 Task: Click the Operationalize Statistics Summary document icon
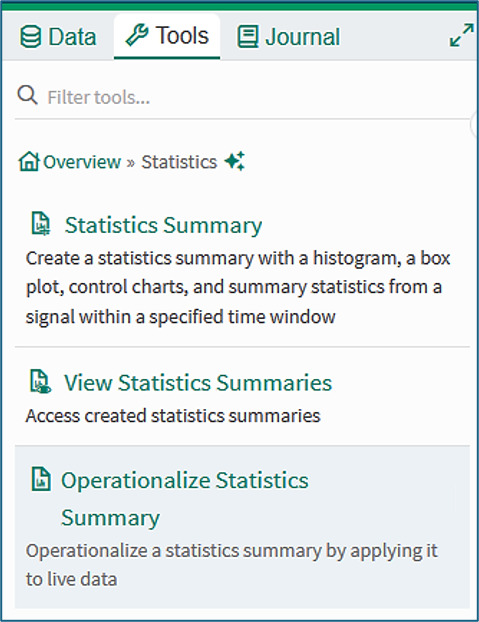41,479
